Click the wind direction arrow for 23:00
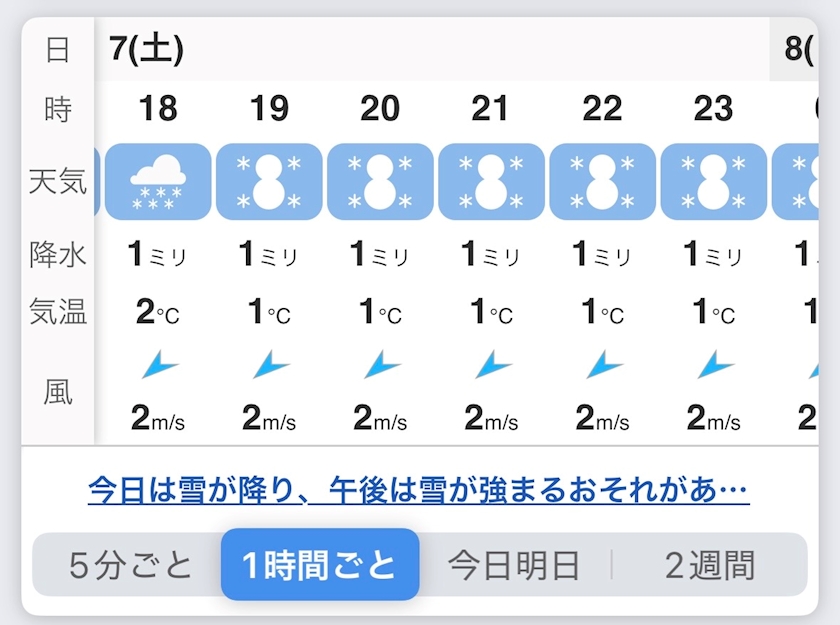Screen dimensions: 840x625 click(x=714, y=366)
